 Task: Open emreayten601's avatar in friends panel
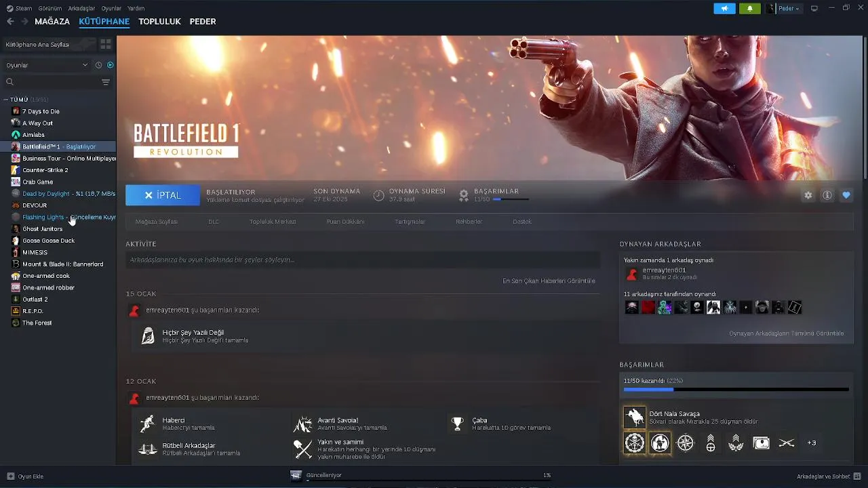(x=631, y=274)
